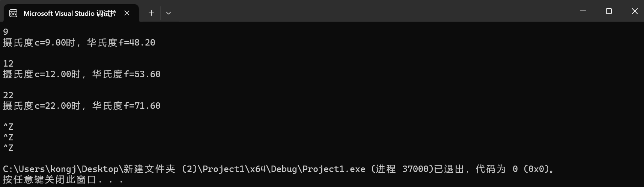Click the input line showing 12
This screenshot has height=187, width=644.
click(8, 64)
